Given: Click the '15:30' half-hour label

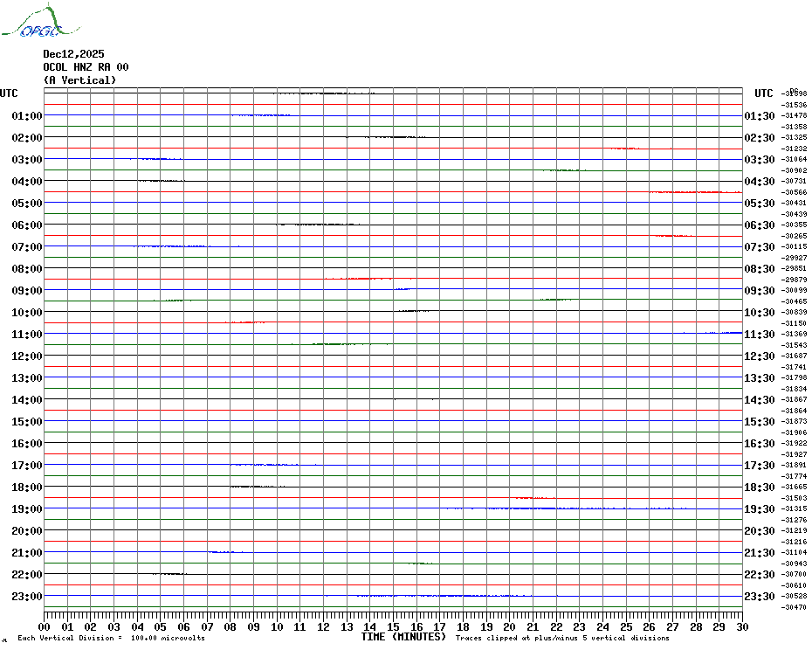Looking at the screenshot, I should 760,421.
